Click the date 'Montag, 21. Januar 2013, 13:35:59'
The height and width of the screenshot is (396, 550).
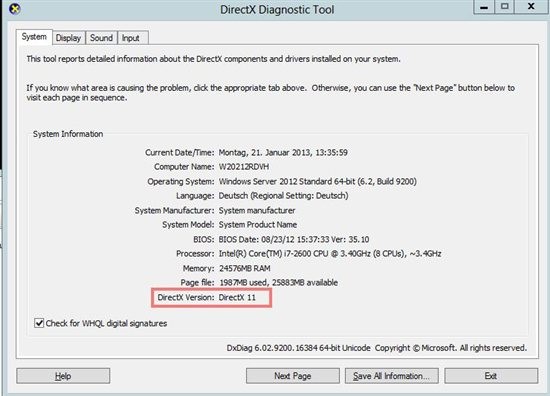[x=283, y=153]
